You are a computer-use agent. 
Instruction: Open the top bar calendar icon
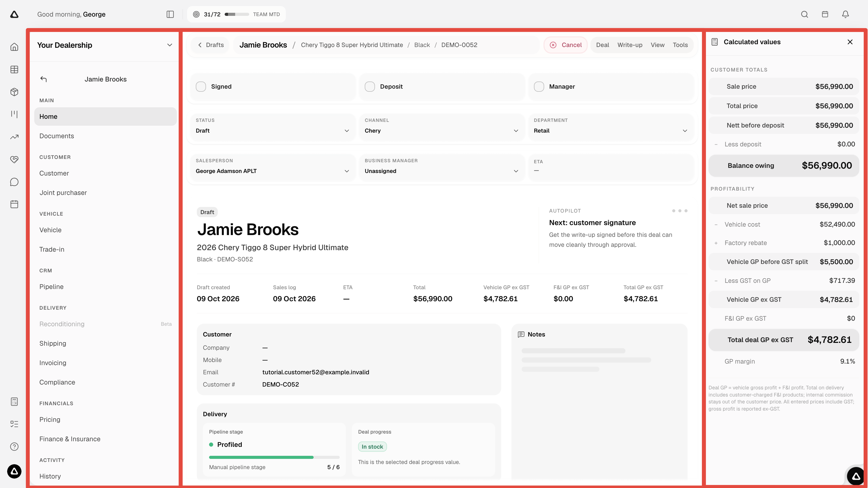[x=825, y=14]
